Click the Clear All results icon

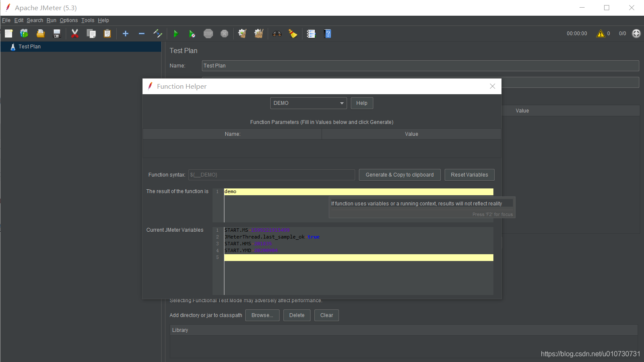(x=259, y=34)
